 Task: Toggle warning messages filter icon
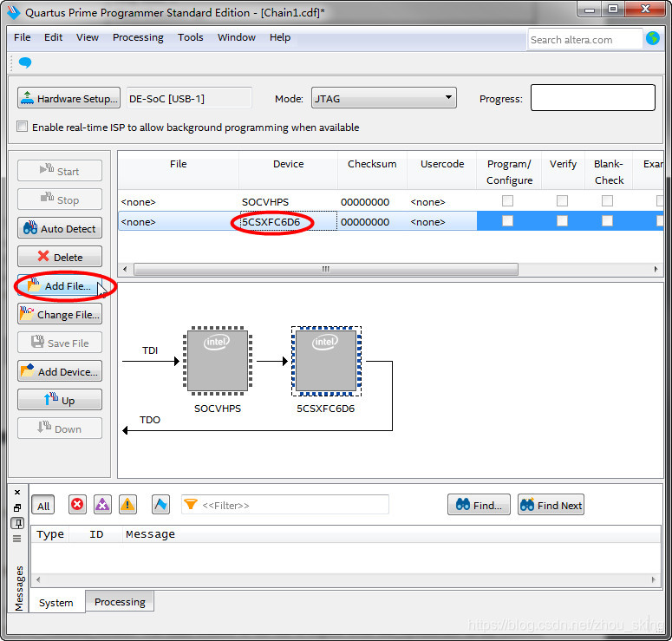point(127,505)
